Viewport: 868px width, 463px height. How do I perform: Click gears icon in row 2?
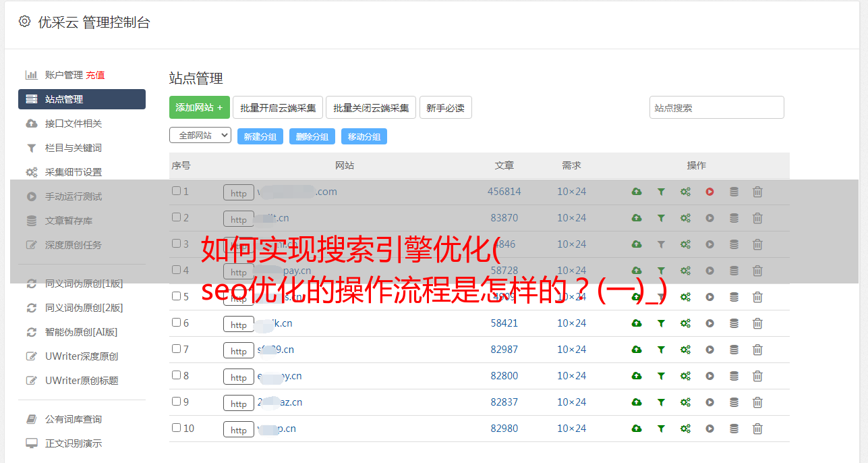(x=685, y=218)
